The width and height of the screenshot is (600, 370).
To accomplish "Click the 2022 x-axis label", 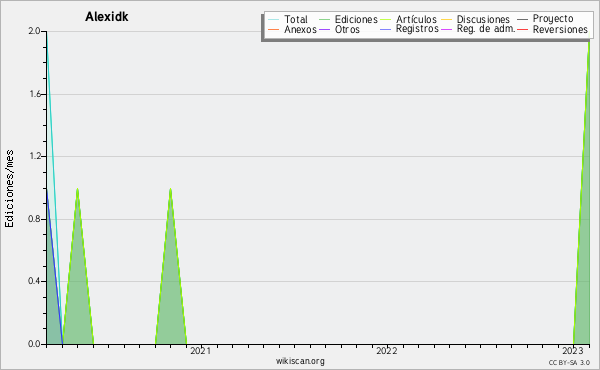I will (386, 351).
